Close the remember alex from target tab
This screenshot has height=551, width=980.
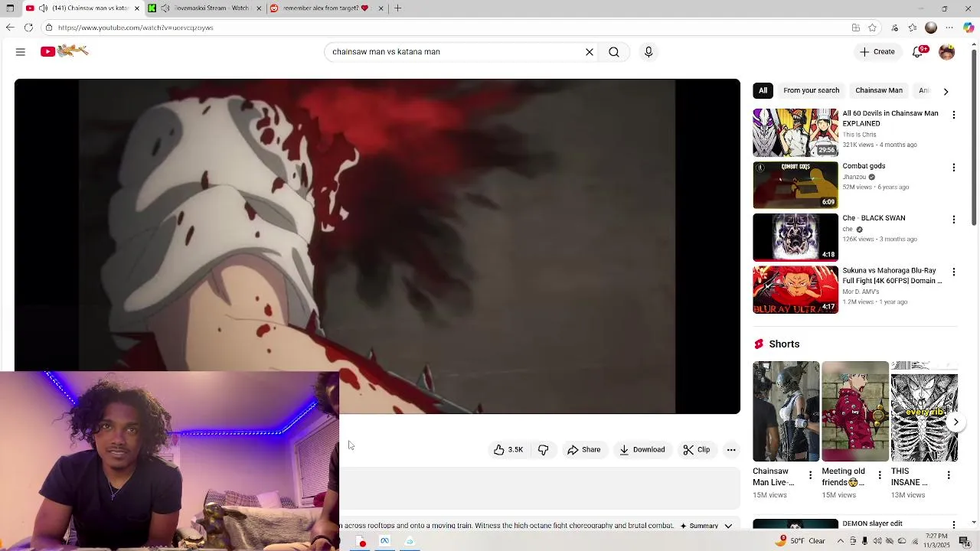[x=381, y=8]
